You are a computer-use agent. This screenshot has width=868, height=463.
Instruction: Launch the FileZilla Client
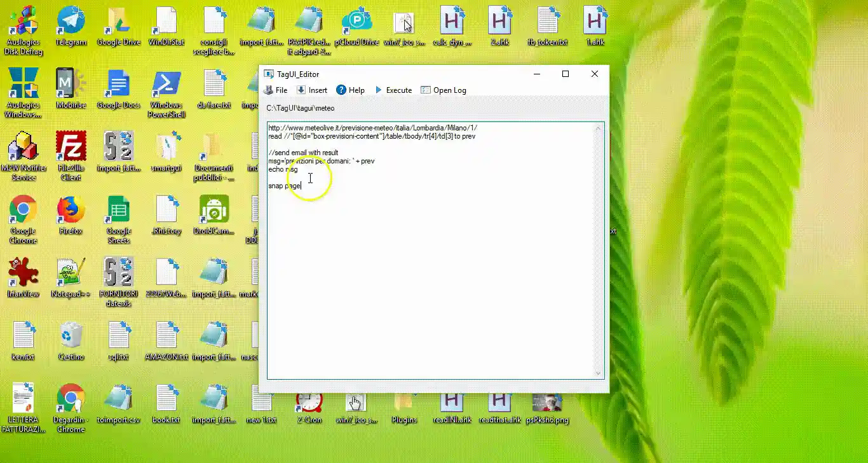[71, 146]
